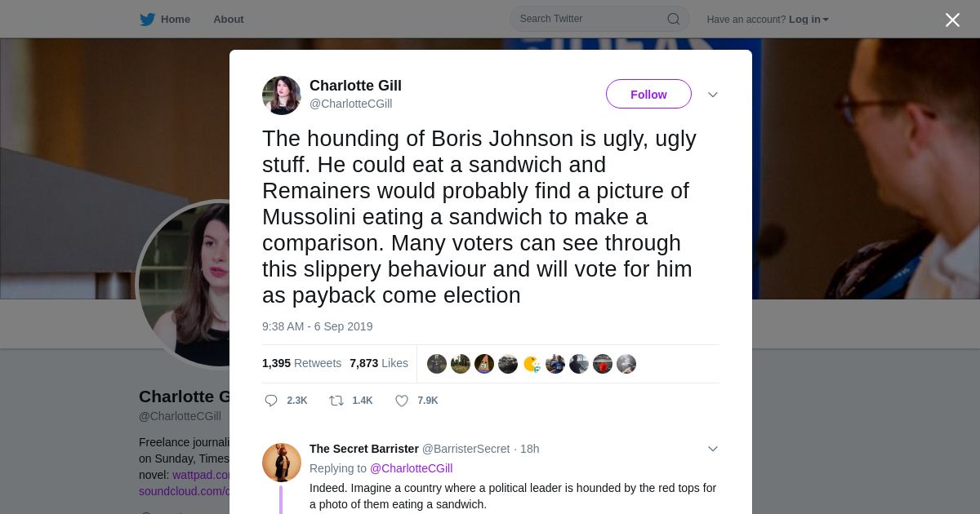
Task: Open the About page
Action: (x=228, y=20)
